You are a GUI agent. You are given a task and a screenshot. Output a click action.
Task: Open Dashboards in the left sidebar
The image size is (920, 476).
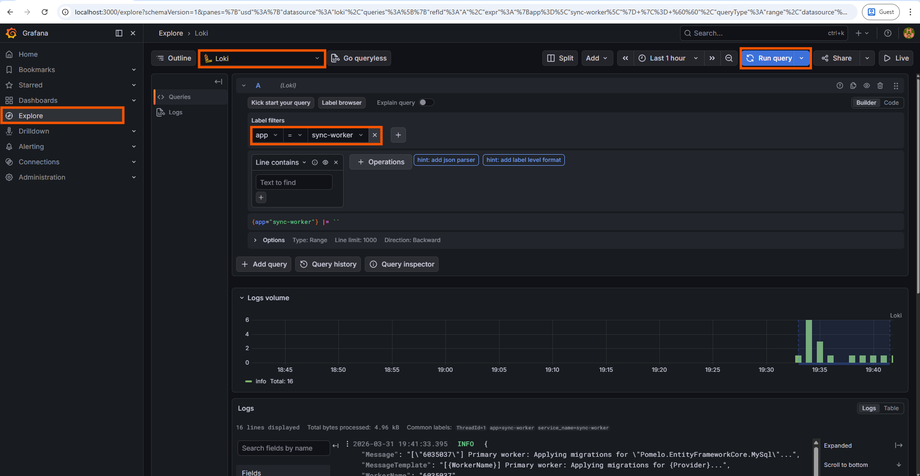click(37, 100)
